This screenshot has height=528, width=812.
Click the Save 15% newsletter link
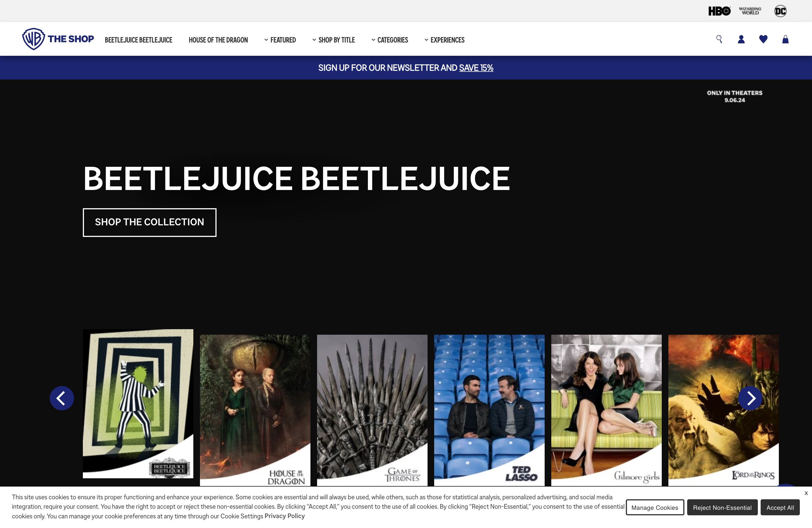476,68
